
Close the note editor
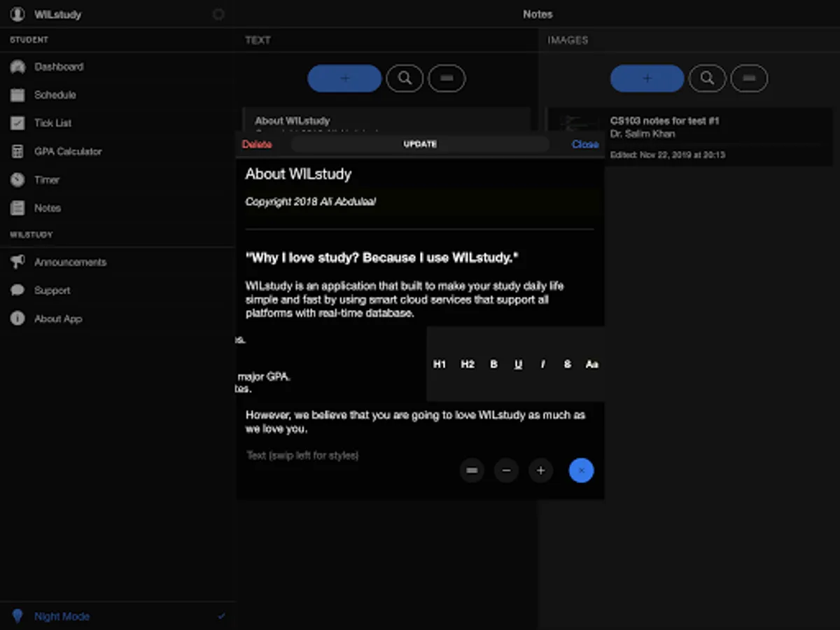[x=585, y=144]
